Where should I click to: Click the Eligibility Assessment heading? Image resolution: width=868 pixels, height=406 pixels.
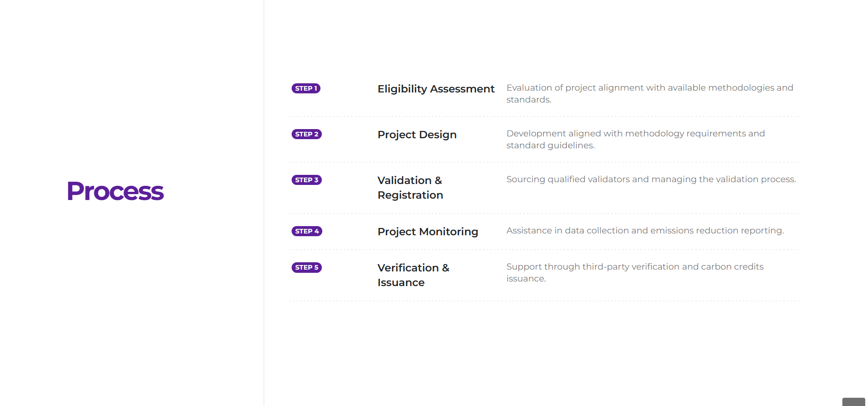tap(435, 89)
